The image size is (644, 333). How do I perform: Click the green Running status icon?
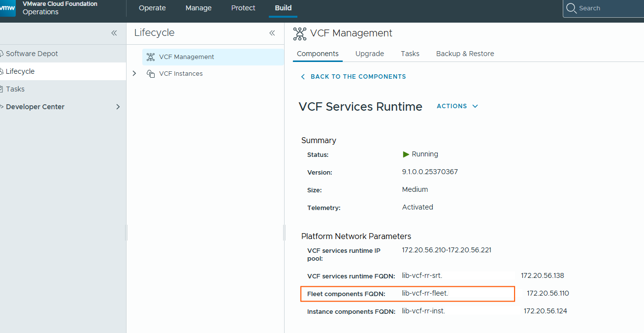[406, 154]
